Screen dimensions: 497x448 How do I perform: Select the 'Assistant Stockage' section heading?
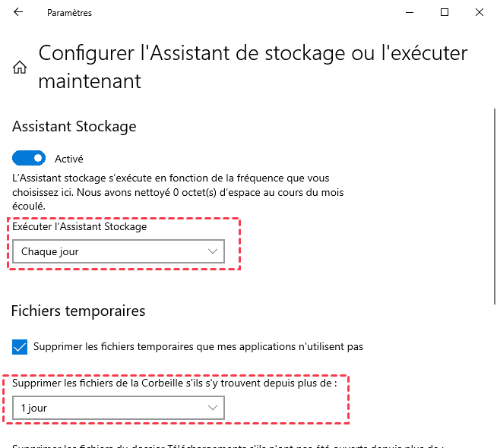74,126
